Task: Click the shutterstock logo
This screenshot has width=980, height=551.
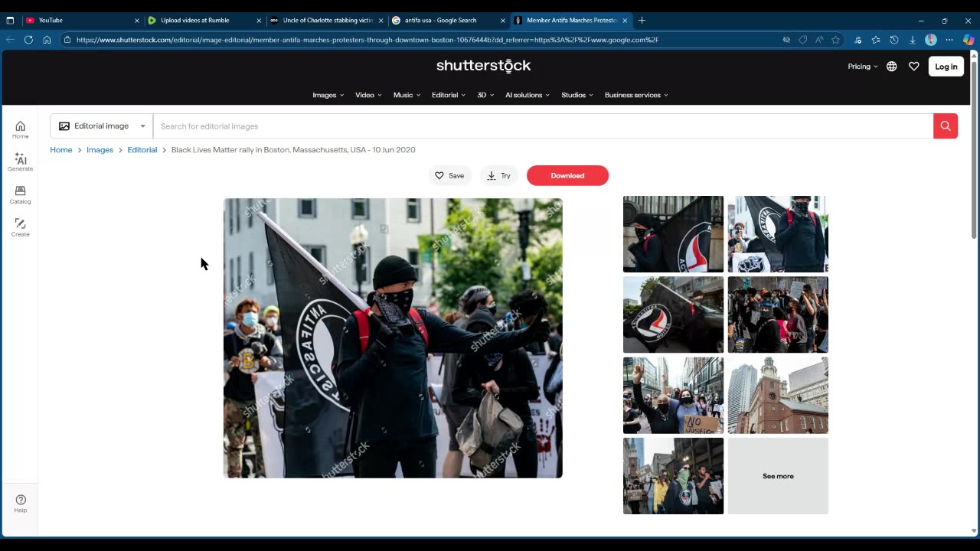Action: click(x=483, y=66)
